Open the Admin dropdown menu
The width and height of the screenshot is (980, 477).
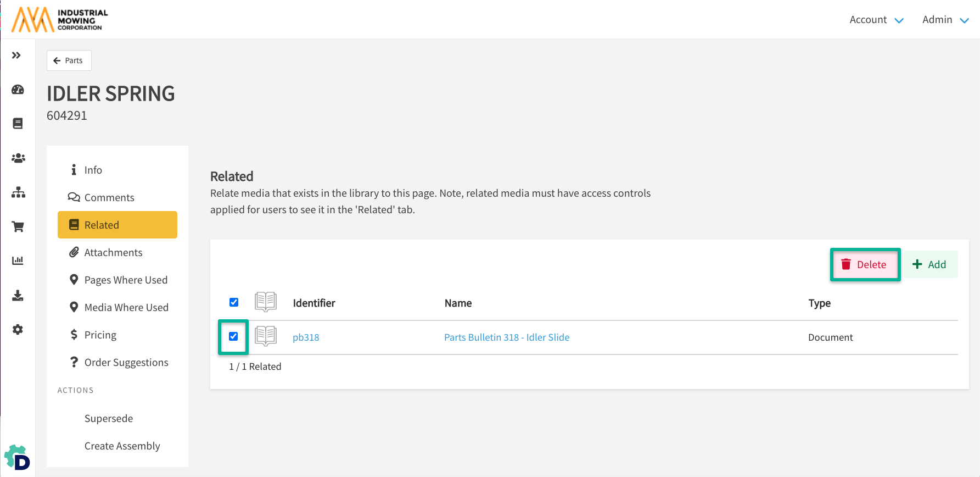[945, 20]
